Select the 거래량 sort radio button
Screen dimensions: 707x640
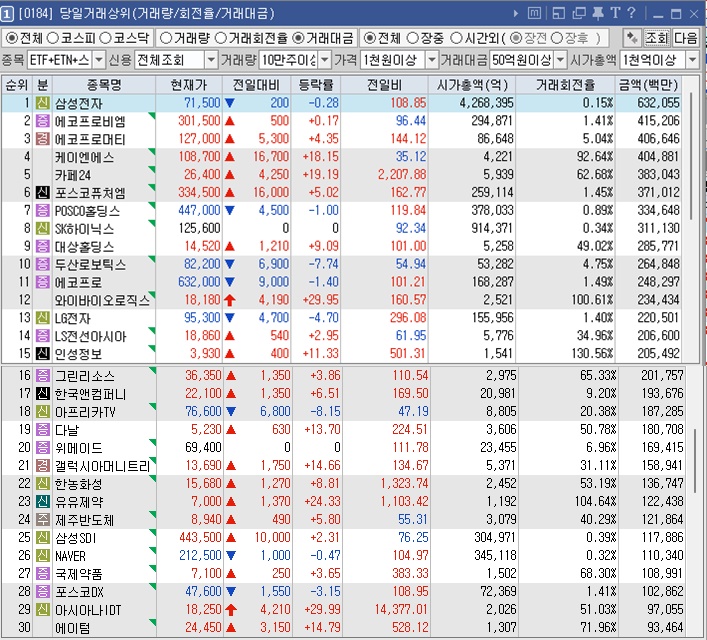click(166, 38)
